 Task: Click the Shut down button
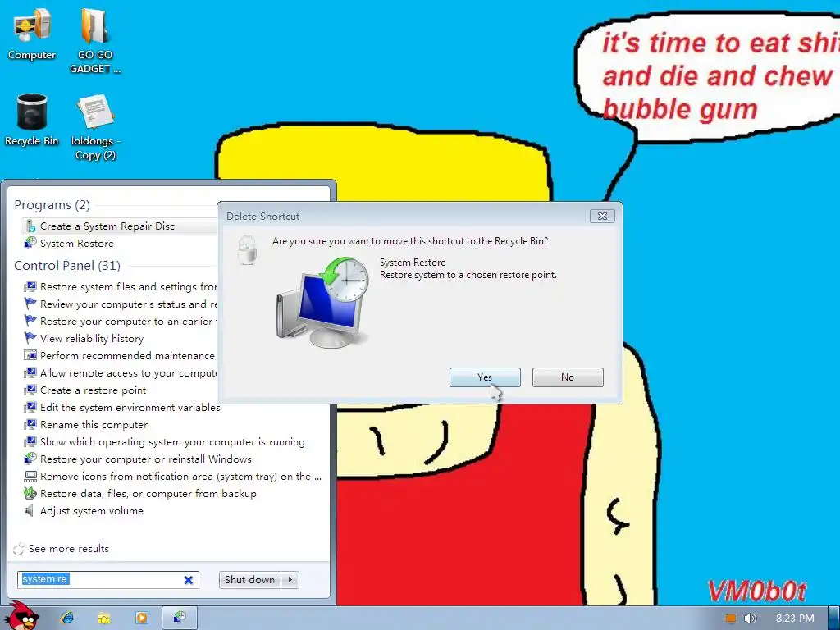pyautogui.click(x=249, y=580)
